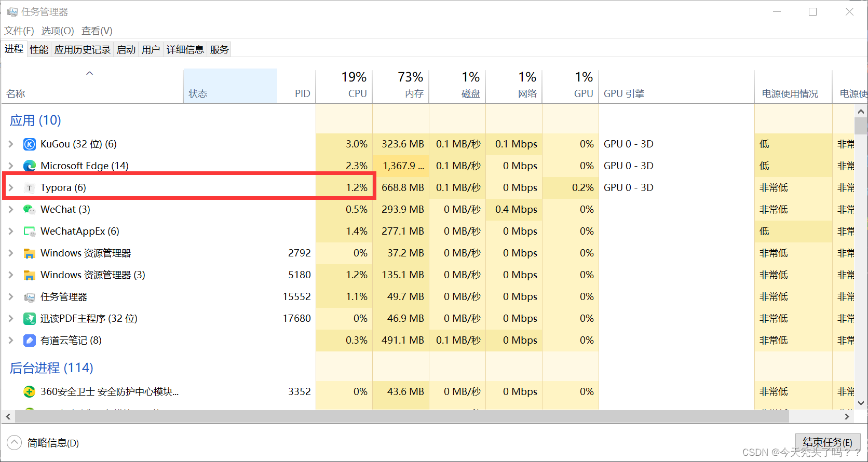Click folder icon of Windows 资源管理器 (3)
Screen dimensions: 868x462
tap(30, 275)
